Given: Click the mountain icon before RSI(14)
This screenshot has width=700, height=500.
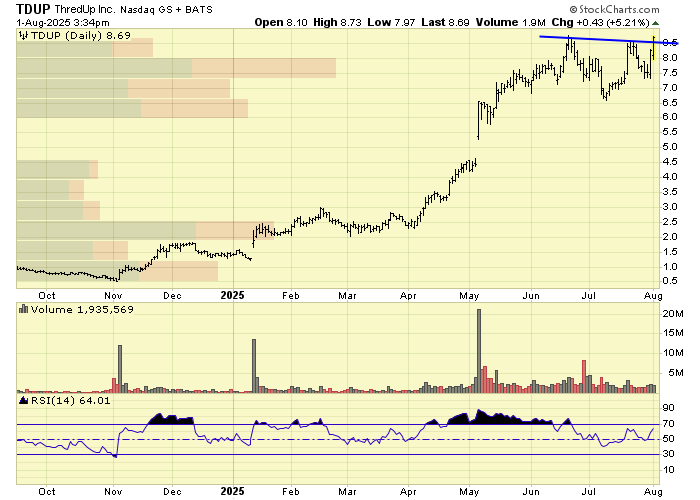Looking at the screenshot, I should coord(24,400).
